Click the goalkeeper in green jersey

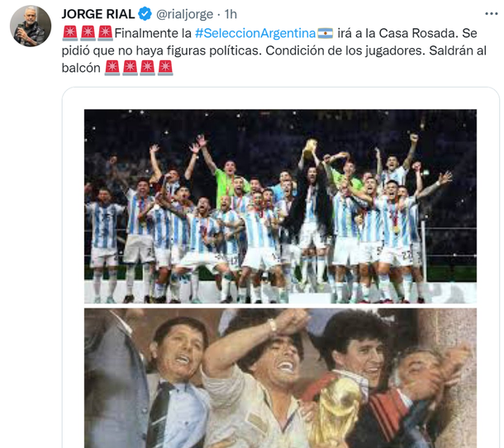coord(229,183)
